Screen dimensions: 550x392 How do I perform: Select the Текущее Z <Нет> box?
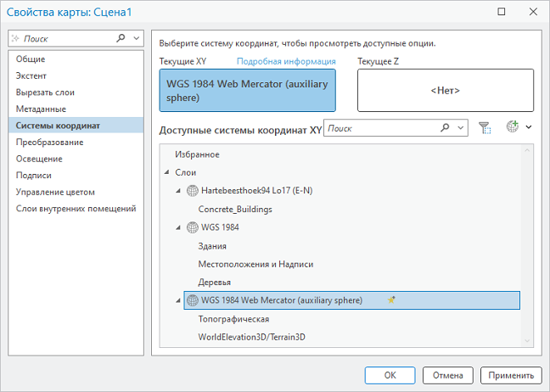446,91
